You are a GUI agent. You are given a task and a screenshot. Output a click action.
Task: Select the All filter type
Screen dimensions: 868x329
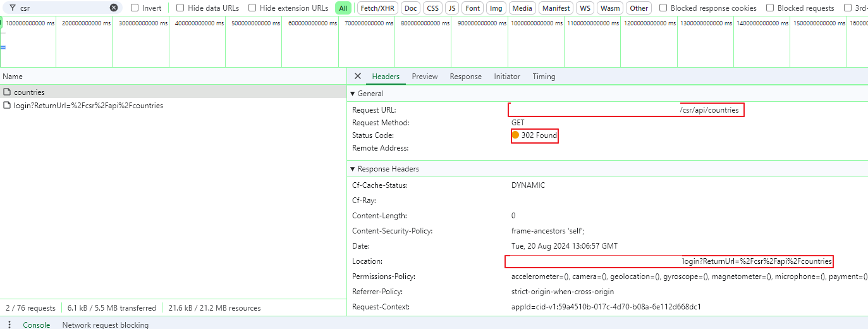click(x=343, y=8)
